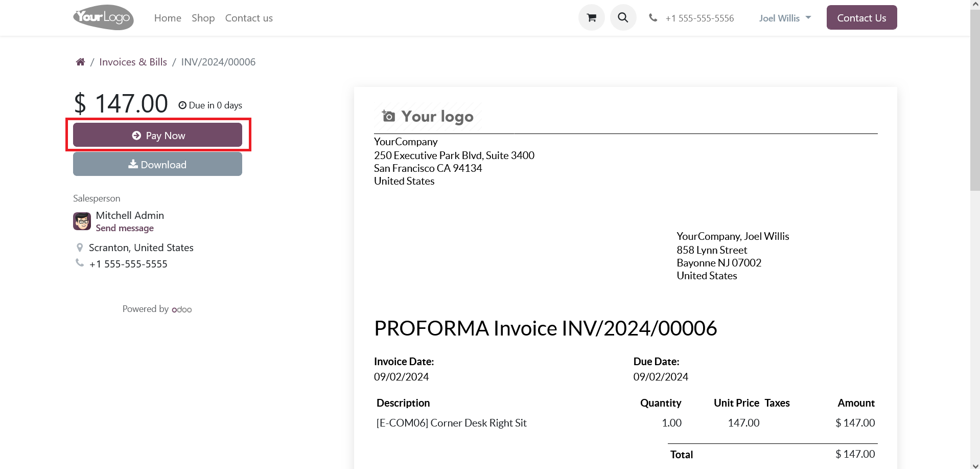This screenshot has height=469, width=980.
Task: Click Mitchell Admin's avatar picture
Action: tap(82, 221)
